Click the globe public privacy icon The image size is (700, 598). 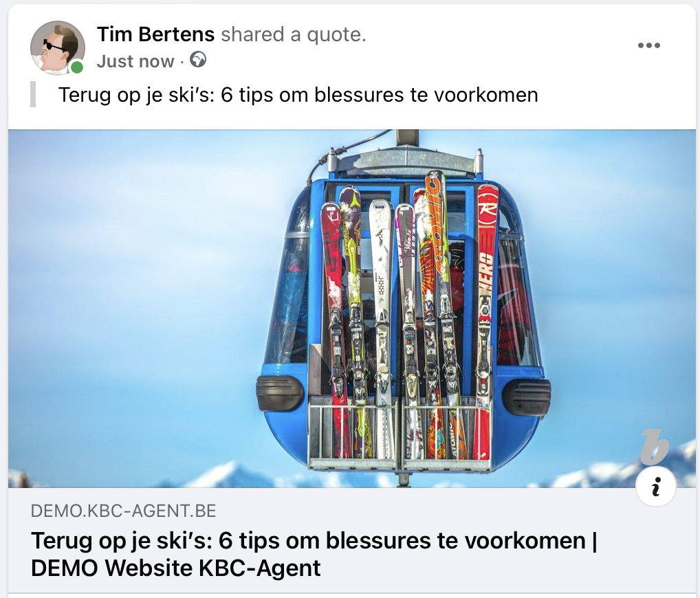pyautogui.click(x=198, y=59)
